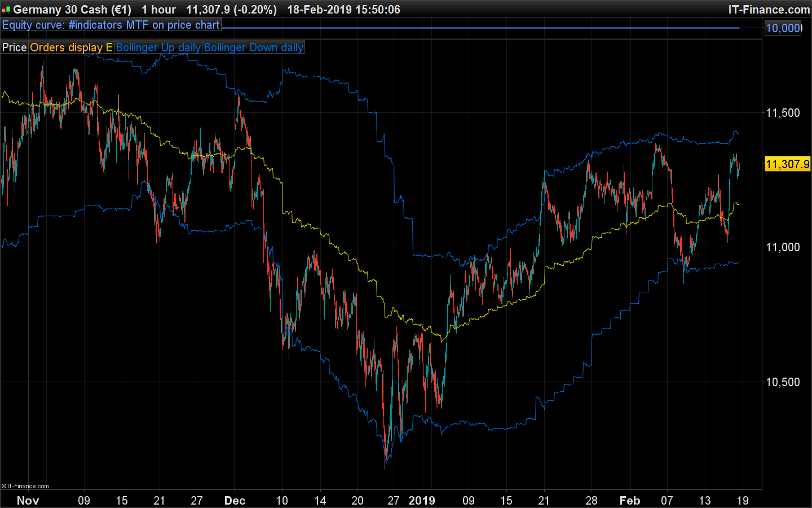
Task: Click the Nov month label on time axis
Action: (x=28, y=500)
